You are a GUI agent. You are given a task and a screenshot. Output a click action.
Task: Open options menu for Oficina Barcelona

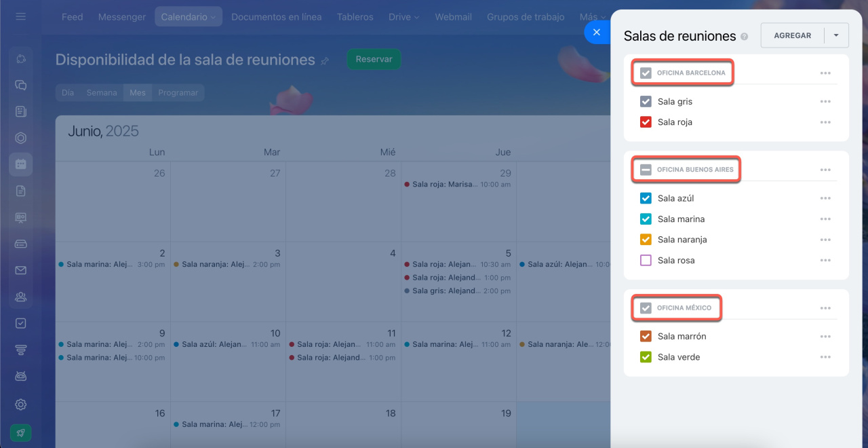click(825, 73)
